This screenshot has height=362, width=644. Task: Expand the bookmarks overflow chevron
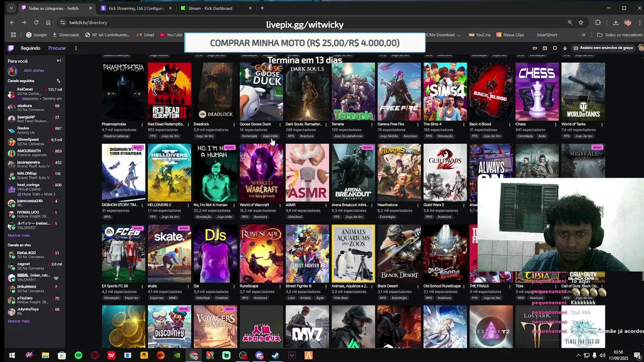[x=584, y=35]
